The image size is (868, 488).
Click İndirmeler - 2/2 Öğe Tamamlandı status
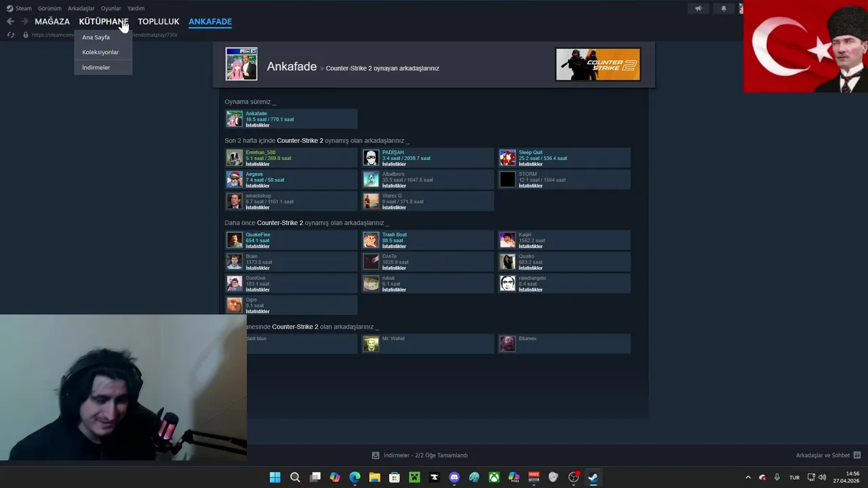tap(425, 455)
